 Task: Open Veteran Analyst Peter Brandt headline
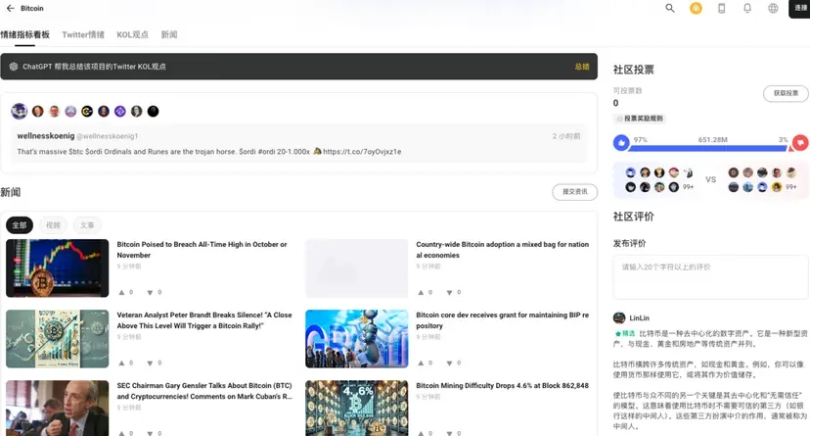coord(204,320)
